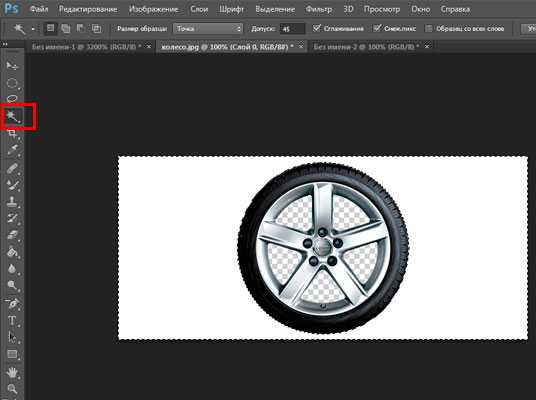Image resolution: width=536 pixels, height=400 pixels.
Task: Open the Изображение menu
Action: (x=153, y=9)
